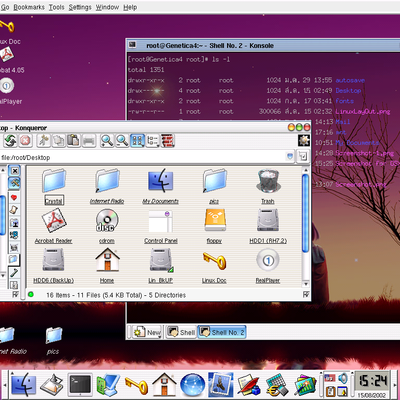Click the Copy icon in Konqueror toolbar

click(x=59, y=141)
